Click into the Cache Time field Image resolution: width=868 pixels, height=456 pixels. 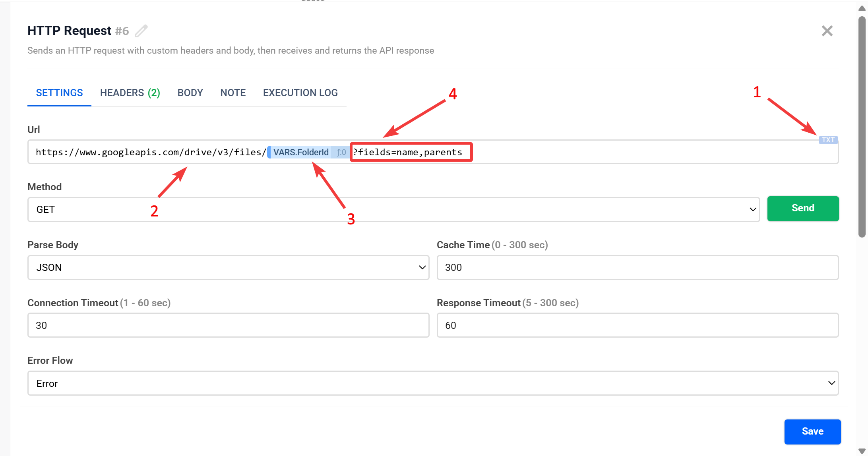tap(637, 267)
